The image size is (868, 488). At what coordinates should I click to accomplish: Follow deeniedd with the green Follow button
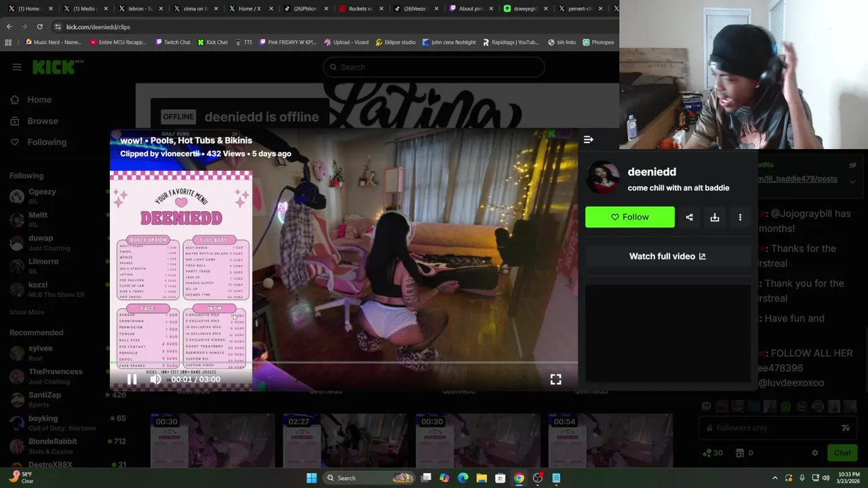[x=630, y=217]
